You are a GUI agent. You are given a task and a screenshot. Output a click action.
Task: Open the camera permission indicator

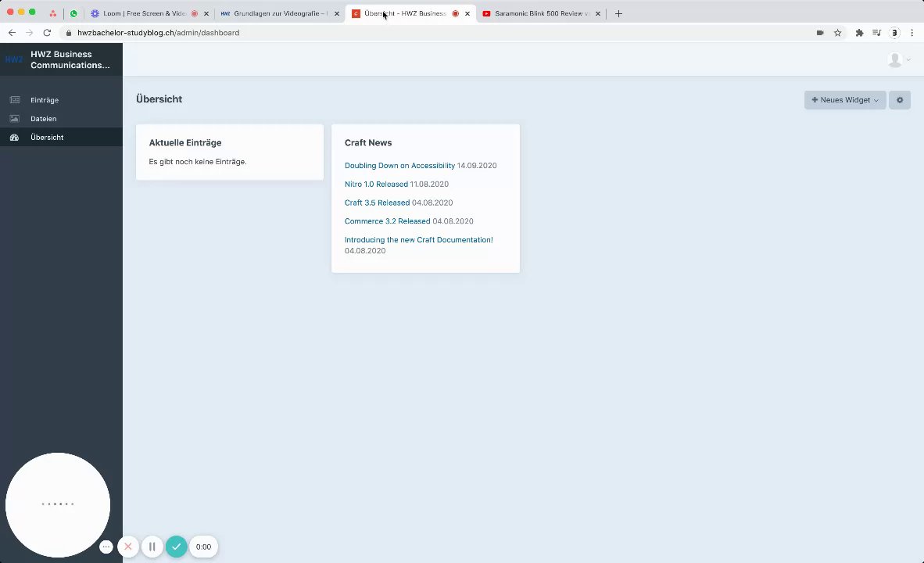click(820, 33)
